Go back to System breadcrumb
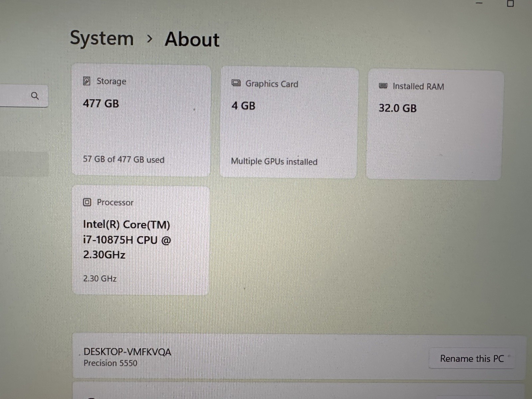 (x=102, y=38)
